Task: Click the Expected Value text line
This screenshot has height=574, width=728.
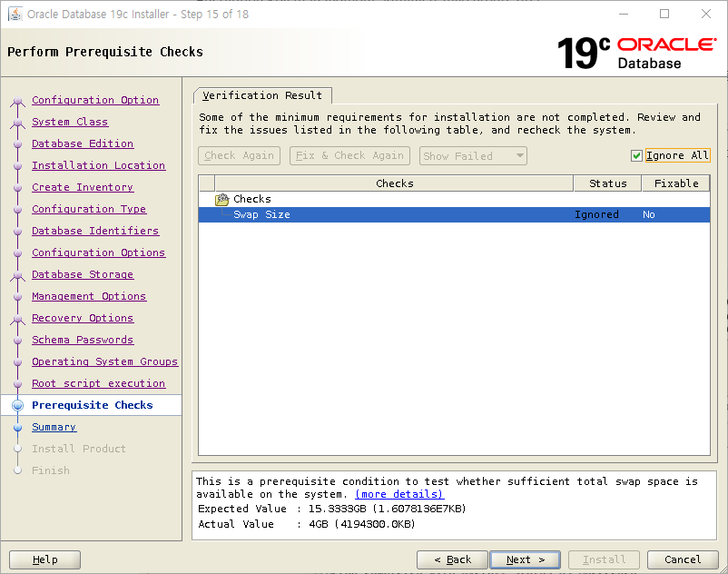Action: coord(332,509)
